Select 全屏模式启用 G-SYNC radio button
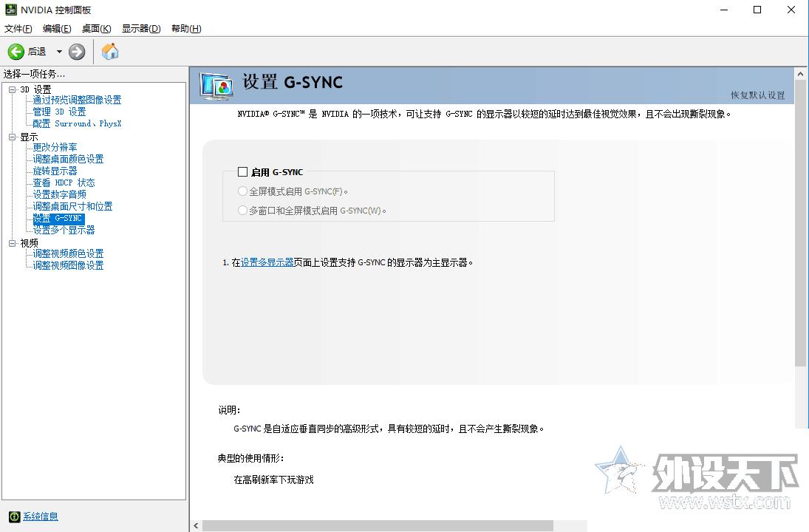809x532 pixels. (x=242, y=191)
